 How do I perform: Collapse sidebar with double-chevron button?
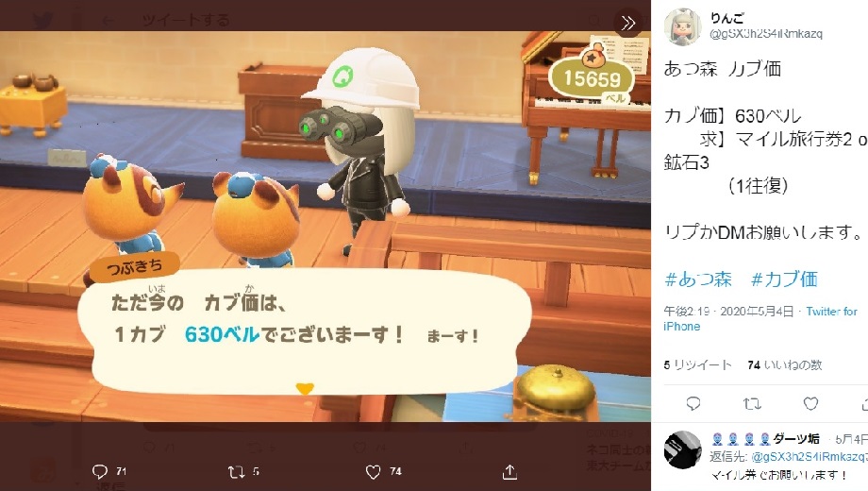coord(627,23)
